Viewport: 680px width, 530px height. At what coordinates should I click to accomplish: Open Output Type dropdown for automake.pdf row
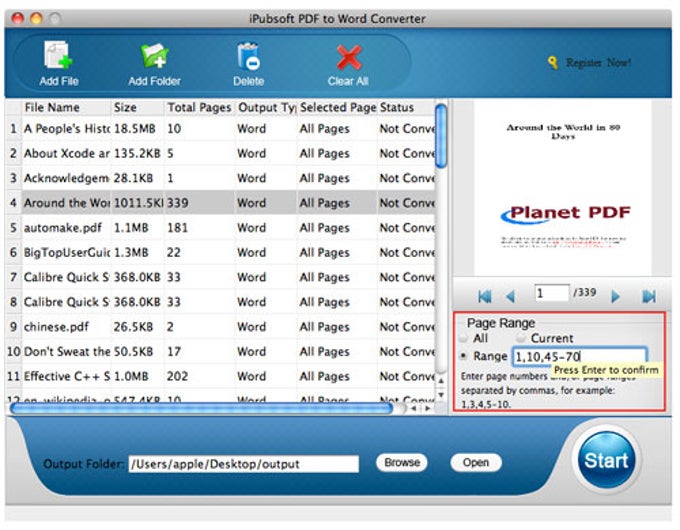point(266,228)
